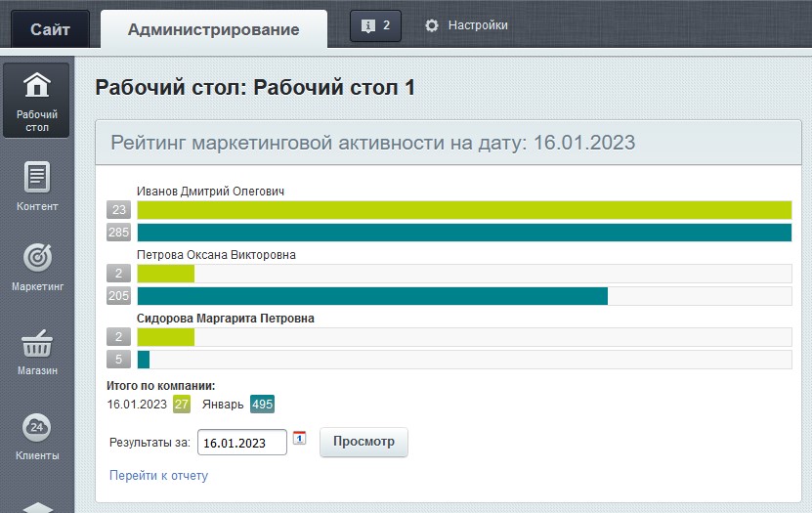Viewport: 812px width, 513px height.
Task: Click the teal January total badge 495
Action: [x=262, y=405]
